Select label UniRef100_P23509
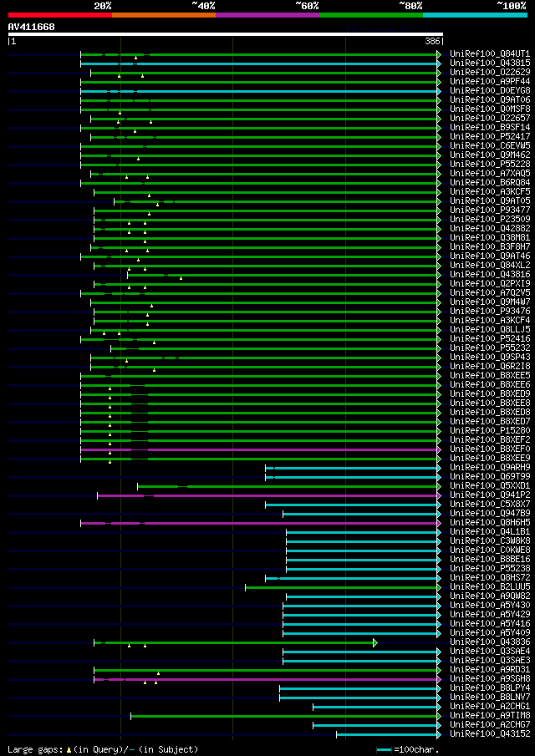The width and height of the screenshot is (535, 756). click(x=490, y=220)
